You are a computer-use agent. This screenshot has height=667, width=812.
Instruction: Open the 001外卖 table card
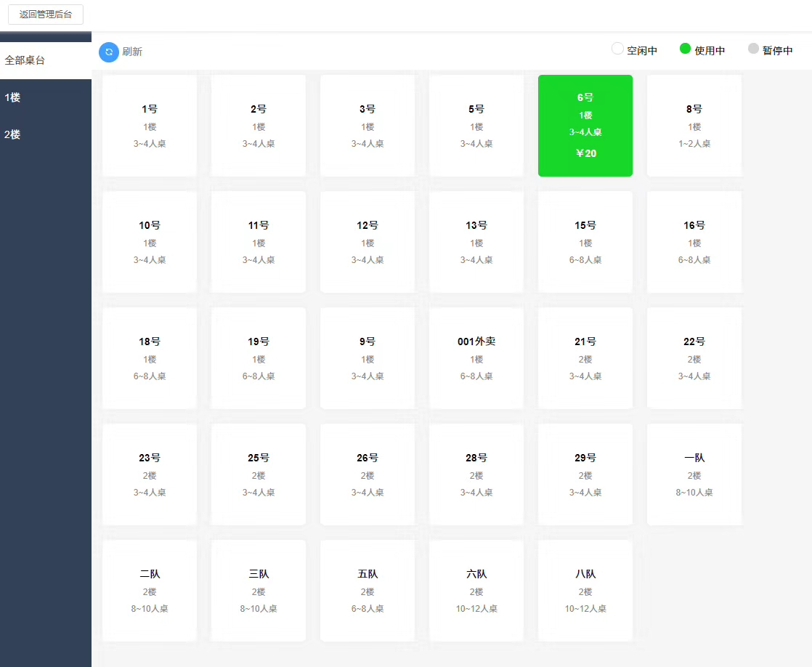point(476,358)
